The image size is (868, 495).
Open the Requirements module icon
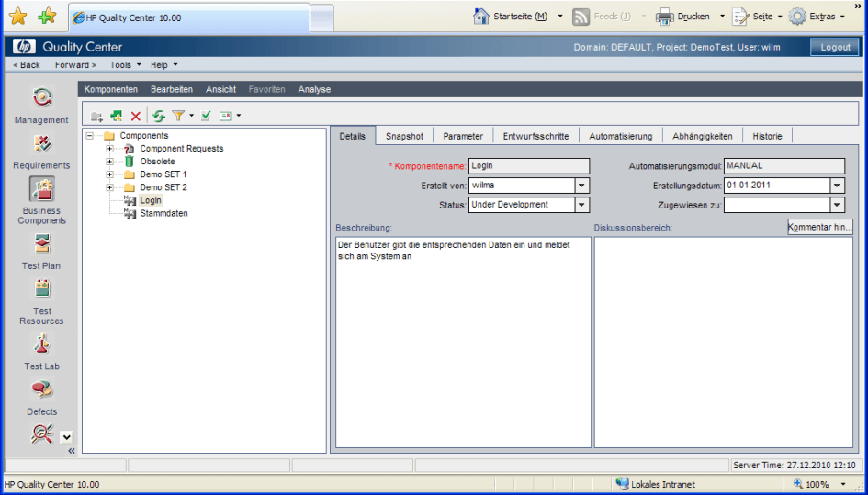tap(41, 143)
